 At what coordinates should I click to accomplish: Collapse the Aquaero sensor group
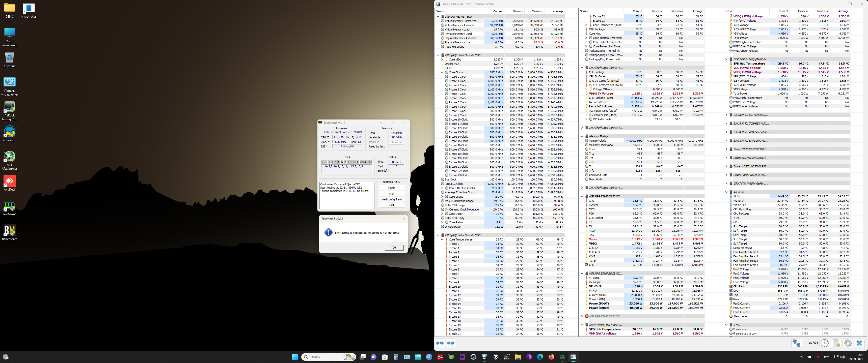click(x=726, y=192)
